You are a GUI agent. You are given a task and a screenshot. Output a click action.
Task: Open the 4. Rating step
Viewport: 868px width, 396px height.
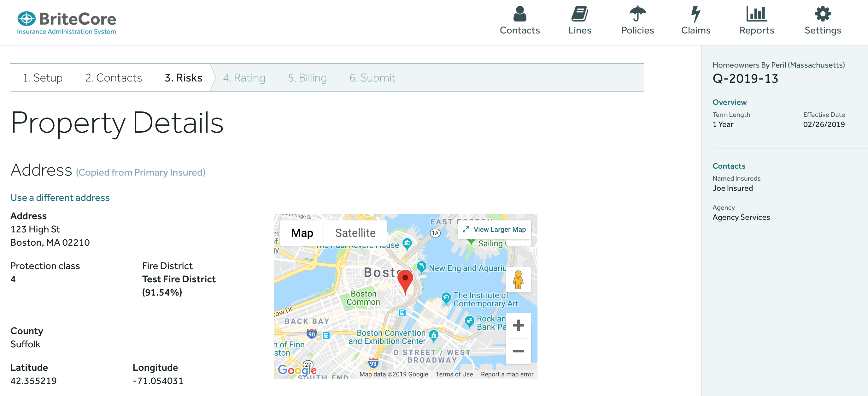pyautogui.click(x=244, y=78)
